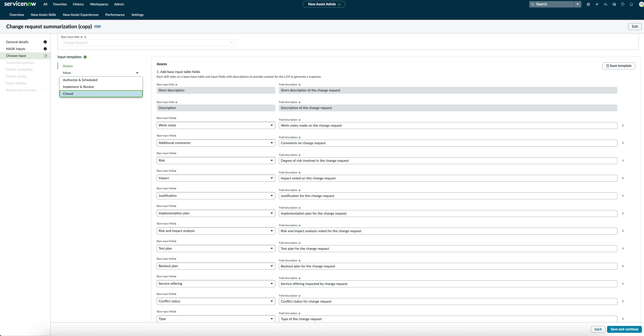Open the Now Assist sparkle icon
This screenshot has width=644, height=336.
597,4
